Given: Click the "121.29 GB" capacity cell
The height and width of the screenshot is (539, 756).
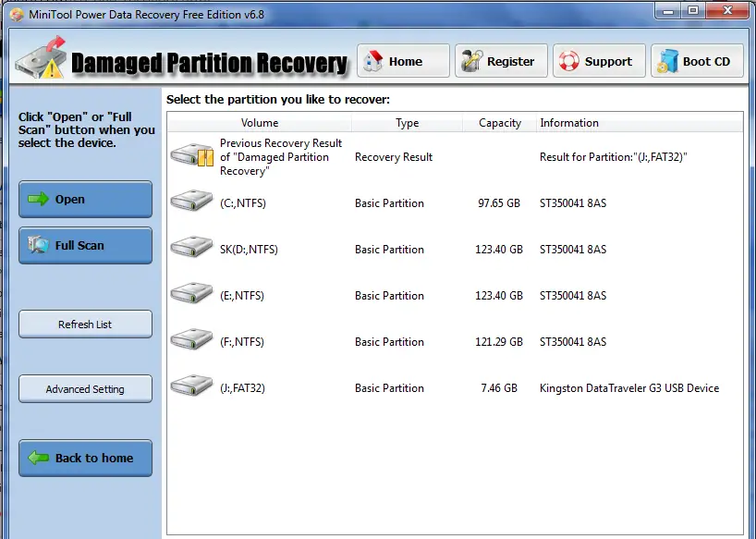Looking at the screenshot, I should pyautogui.click(x=499, y=342).
